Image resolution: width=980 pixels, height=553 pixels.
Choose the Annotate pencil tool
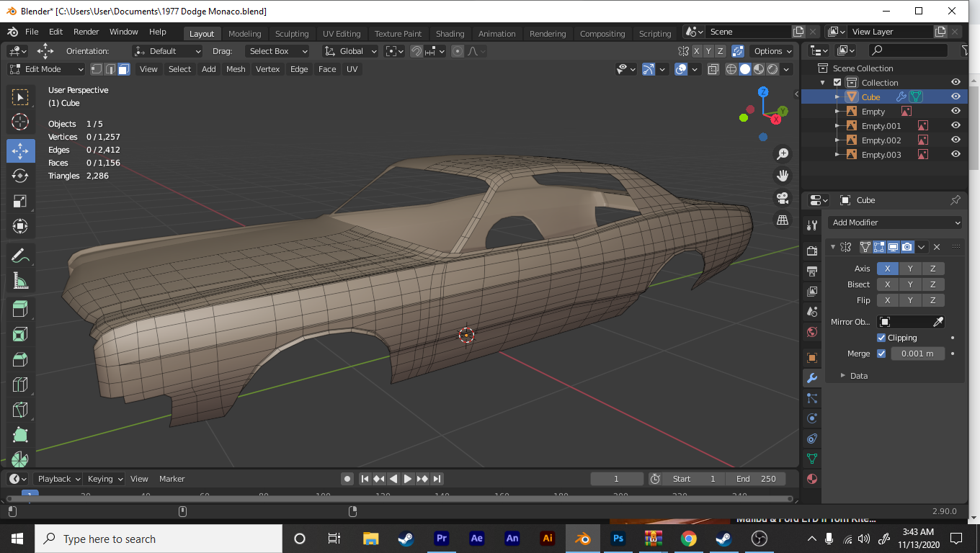[20, 256]
